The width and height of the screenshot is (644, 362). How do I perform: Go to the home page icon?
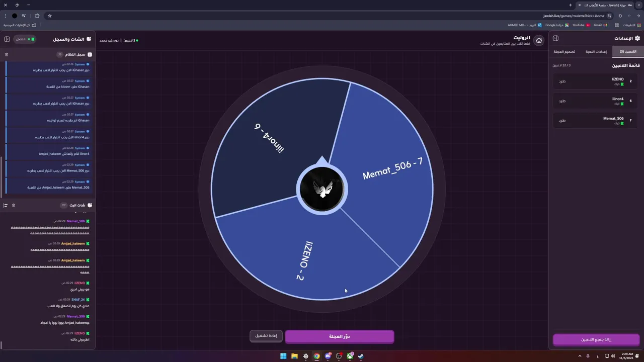(x=539, y=41)
